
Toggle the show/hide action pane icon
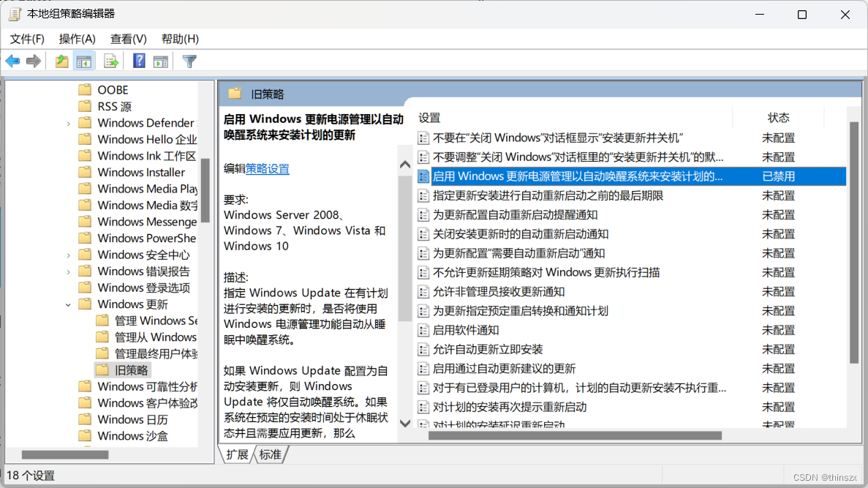[161, 61]
